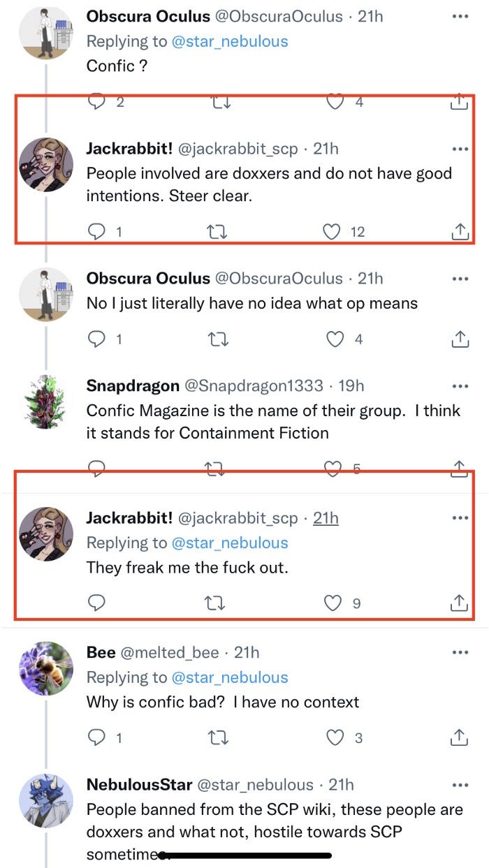Open @star_nebulous mention in Bee's reply
Viewport: 489px width, 868px height.
230,677
